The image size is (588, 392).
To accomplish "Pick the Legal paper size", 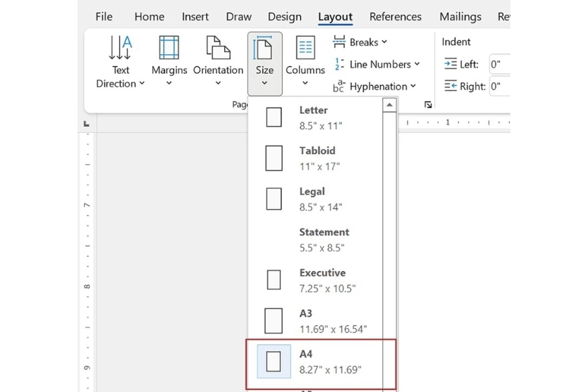I will point(320,199).
